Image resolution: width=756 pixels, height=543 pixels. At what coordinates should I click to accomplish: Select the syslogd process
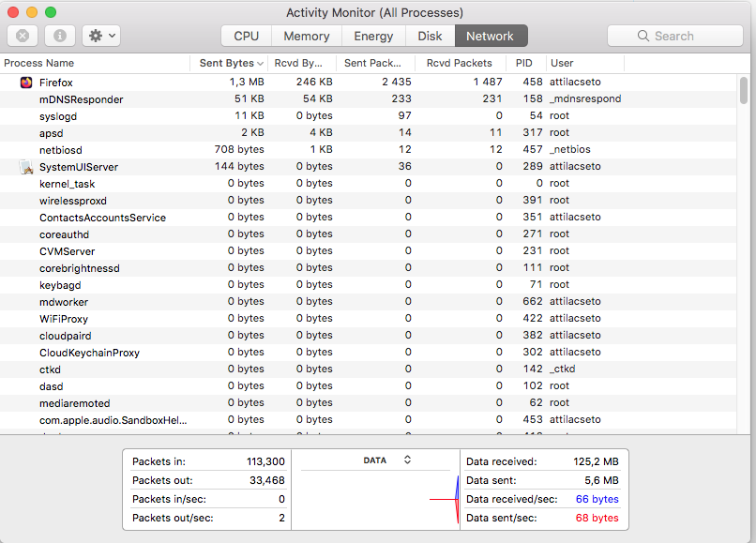click(x=58, y=116)
